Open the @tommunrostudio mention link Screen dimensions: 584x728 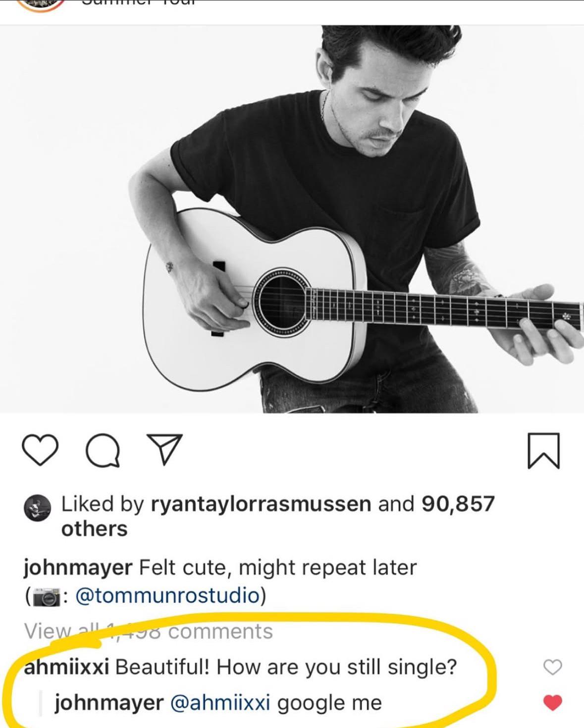(167, 595)
